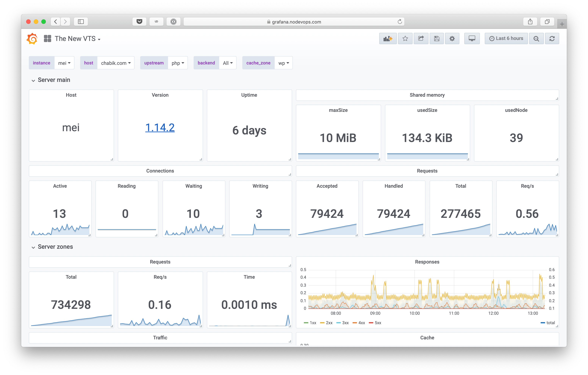The height and width of the screenshot is (375, 588).
Task: Refresh the dashboard data
Action: (552, 39)
